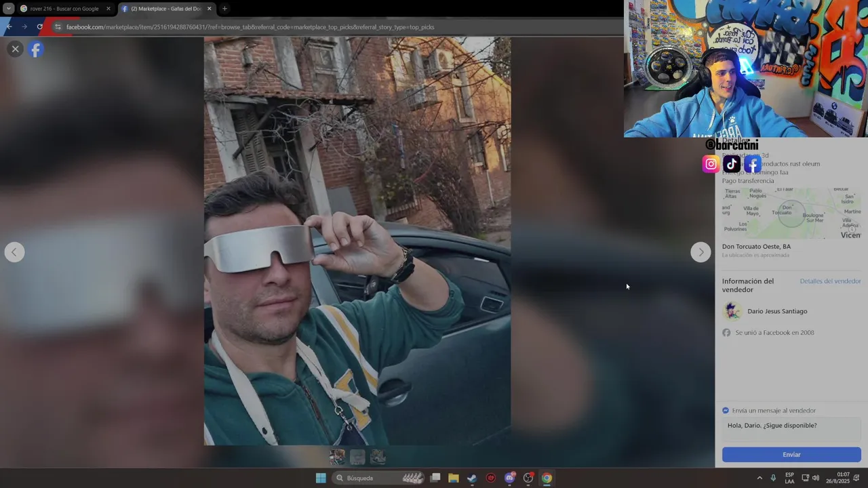Click 'Don Torcuato Oeste, BA' location text
Image resolution: width=868 pixels, height=488 pixels.
[756, 247]
